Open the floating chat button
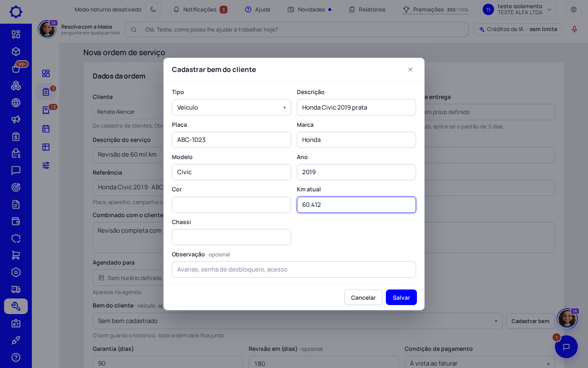 point(566,347)
